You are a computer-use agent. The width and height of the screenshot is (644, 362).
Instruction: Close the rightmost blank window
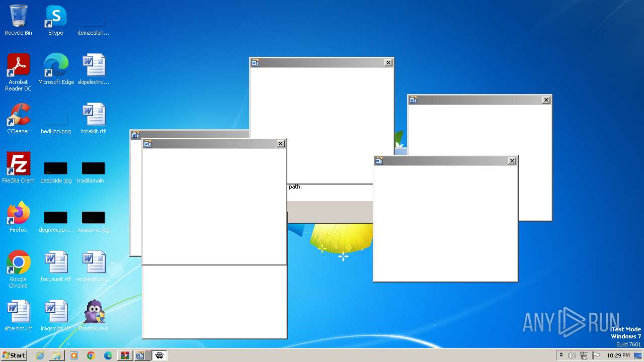pos(546,100)
